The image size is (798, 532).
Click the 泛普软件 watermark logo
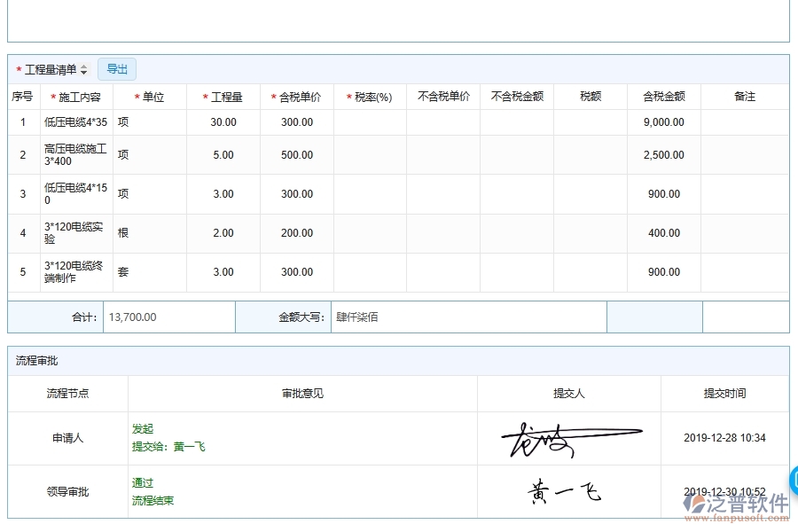coord(736,504)
